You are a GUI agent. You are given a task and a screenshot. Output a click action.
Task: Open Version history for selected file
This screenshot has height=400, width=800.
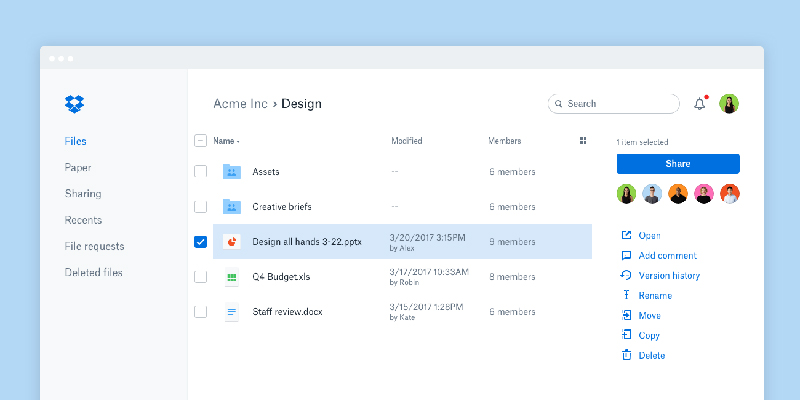pos(669,276)
